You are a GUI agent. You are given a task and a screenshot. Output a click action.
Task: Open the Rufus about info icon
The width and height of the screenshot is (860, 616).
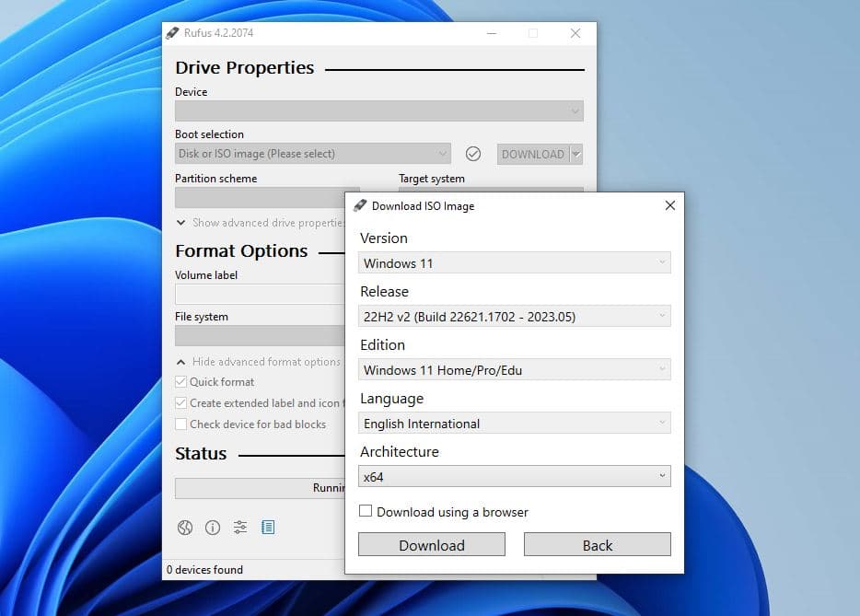pyautogui.click(x=213, y=528)
